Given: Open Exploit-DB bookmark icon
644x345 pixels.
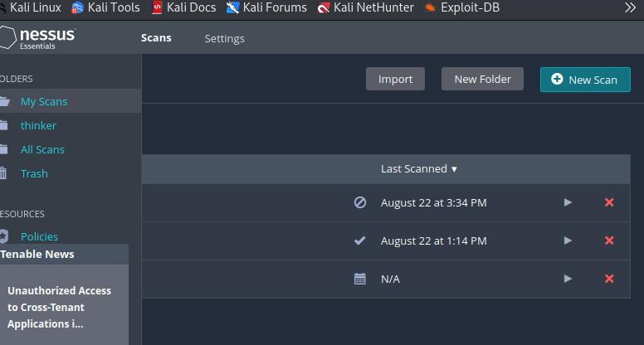Looking at the screenshot, I should pos(430,7).
